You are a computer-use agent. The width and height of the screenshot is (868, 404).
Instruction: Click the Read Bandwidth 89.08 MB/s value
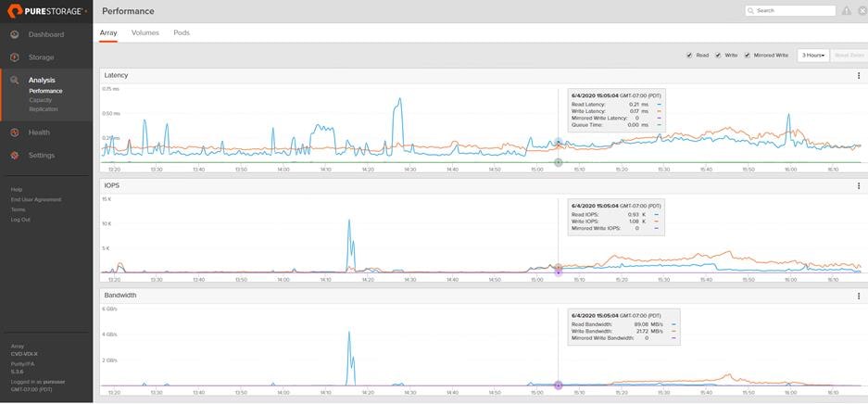point(649,324)
